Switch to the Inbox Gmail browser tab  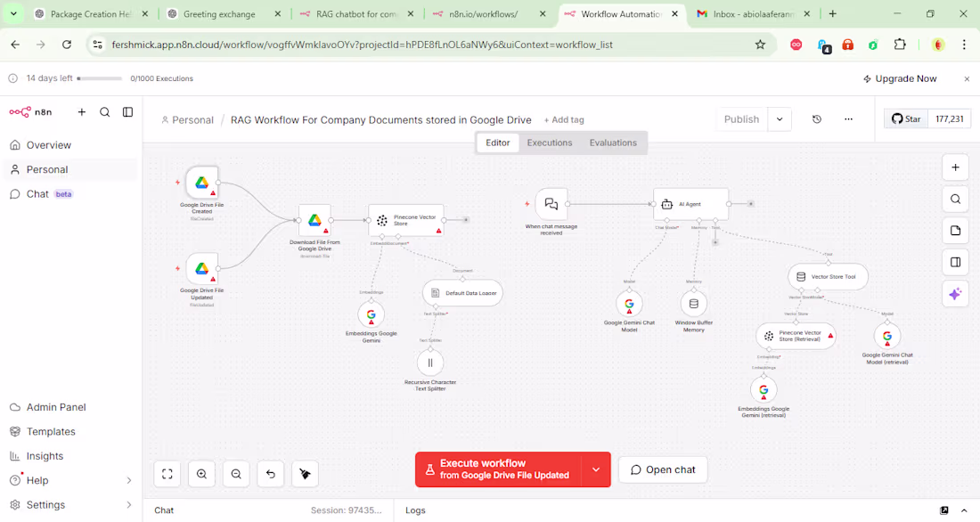click(753, 13)
